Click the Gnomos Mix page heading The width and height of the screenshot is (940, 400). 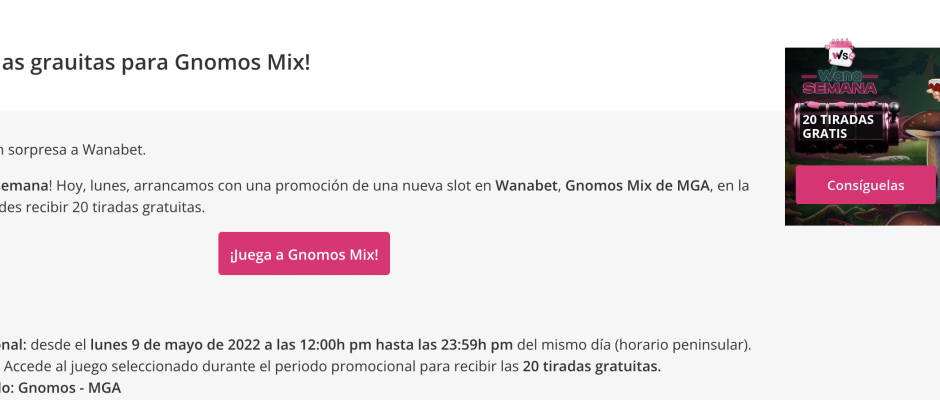155,62
